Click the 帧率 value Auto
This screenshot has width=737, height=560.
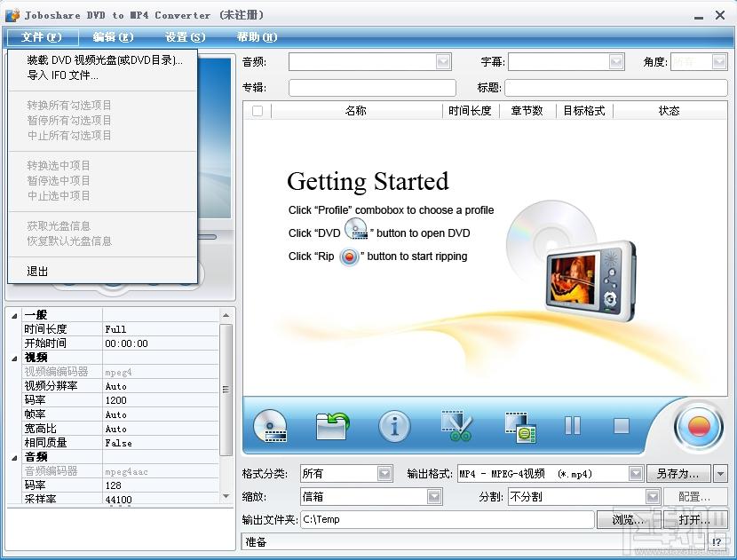click(161, 414)
